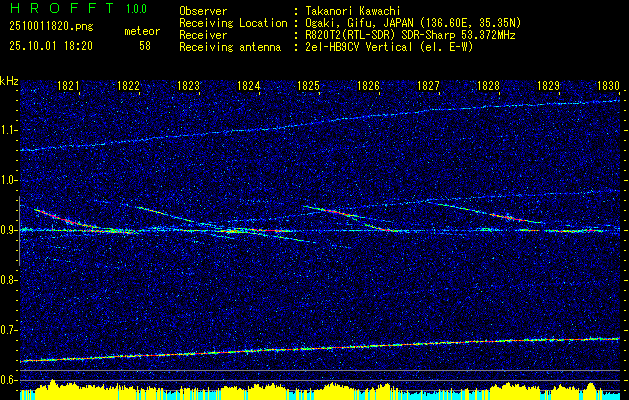Viewport: 629px width, 400px height.
Task: Pick the 1828 time marker
Action: pyautogui.click(x=488, y=87)
